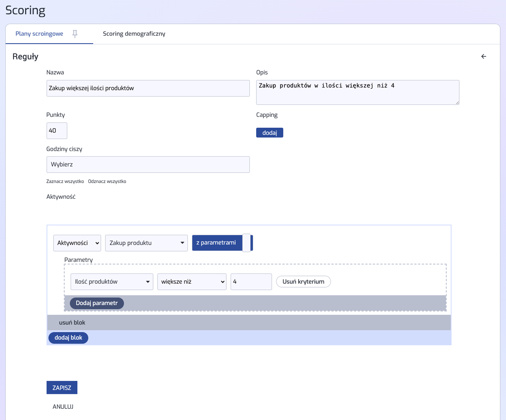Click the Godziny ciszy label
506x420 pixels.
click(x=64, y=149)
